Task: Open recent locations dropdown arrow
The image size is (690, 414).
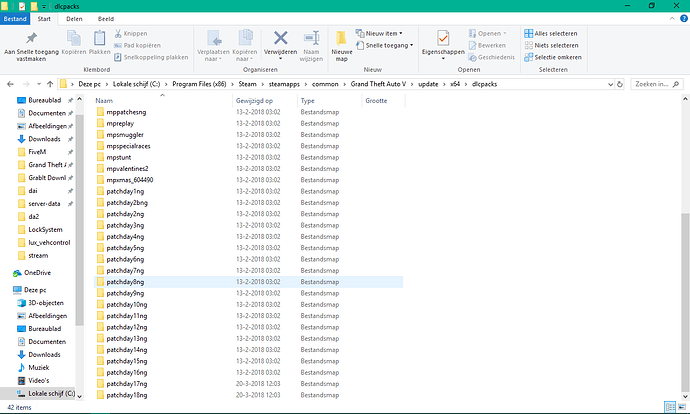Action: (x=39, y=84)
